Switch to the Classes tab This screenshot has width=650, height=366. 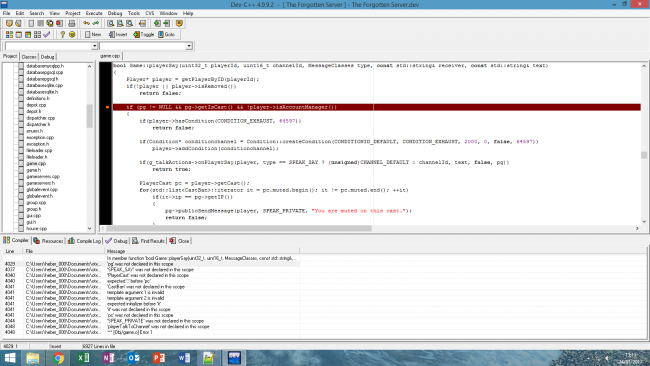point(29,57)
